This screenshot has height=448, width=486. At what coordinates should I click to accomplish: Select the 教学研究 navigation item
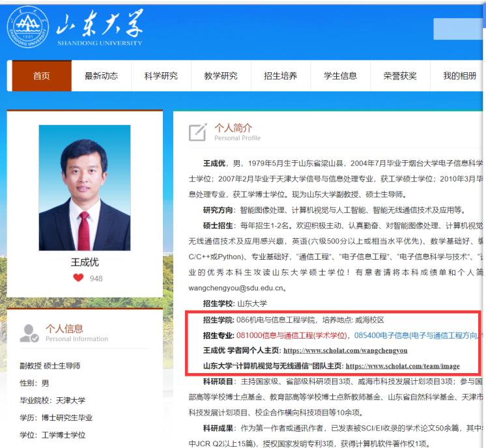[221, 76]
